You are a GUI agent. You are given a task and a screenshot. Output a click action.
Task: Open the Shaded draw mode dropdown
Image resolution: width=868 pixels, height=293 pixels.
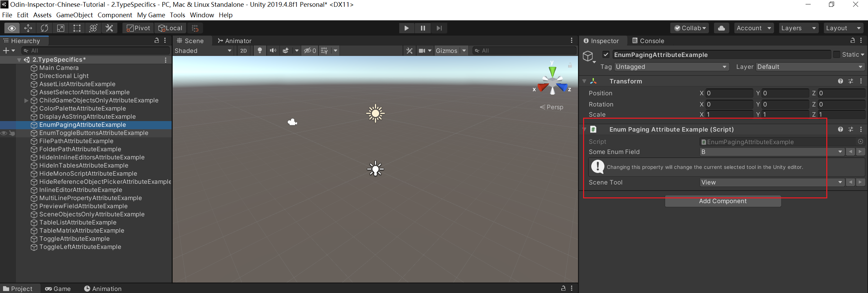(203, 51)
